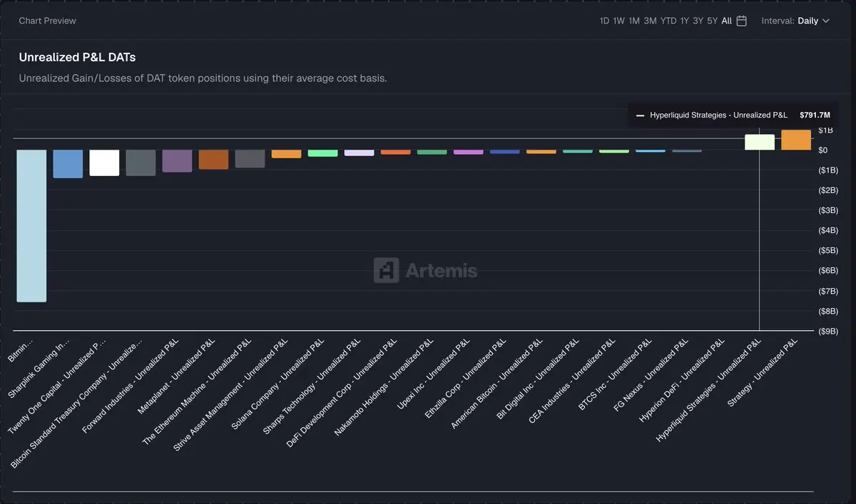Screen dimensions: 856x504
Task: Select the 1Y time range
Action: 684,21
